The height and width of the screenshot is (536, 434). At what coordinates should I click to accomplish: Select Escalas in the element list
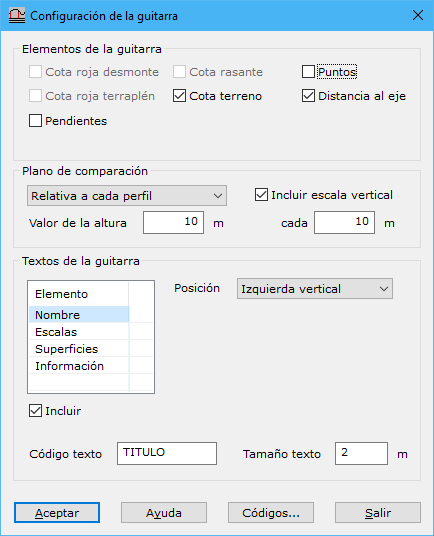[79, 332]
